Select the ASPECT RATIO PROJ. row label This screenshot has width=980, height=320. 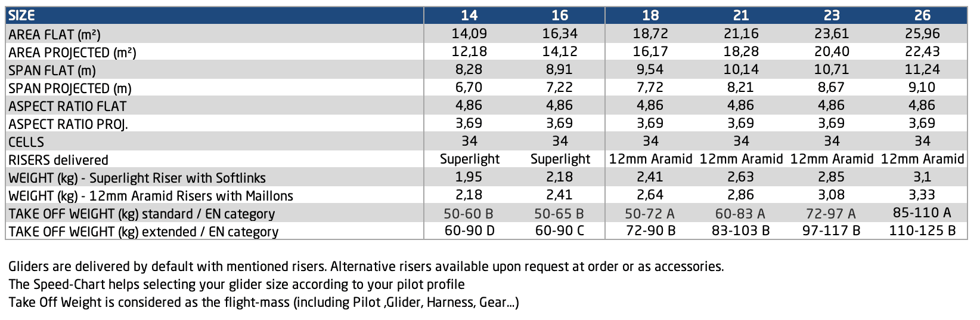(x=69, y=124)
